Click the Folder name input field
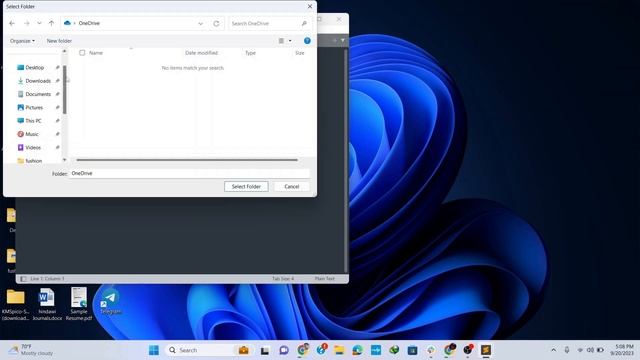 tap(189, 173)
